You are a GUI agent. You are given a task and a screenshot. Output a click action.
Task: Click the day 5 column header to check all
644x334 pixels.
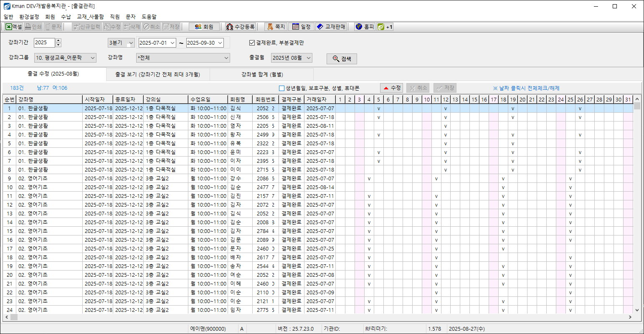click(378, 99)
